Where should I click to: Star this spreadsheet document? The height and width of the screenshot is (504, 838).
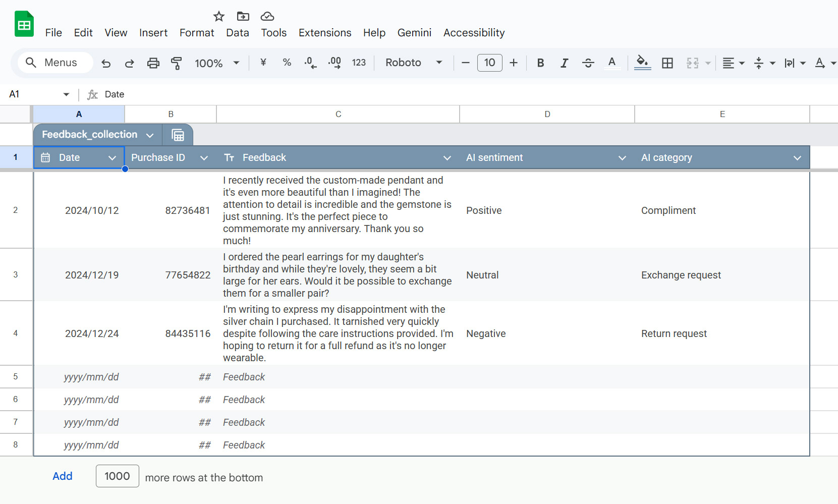coord(218,17)
